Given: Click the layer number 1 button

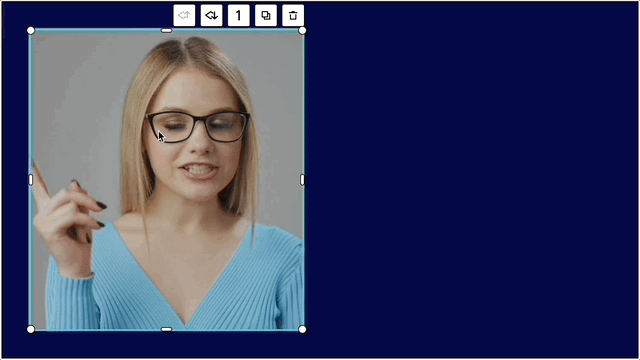Looking at the screenshot, I should (239, 16).
